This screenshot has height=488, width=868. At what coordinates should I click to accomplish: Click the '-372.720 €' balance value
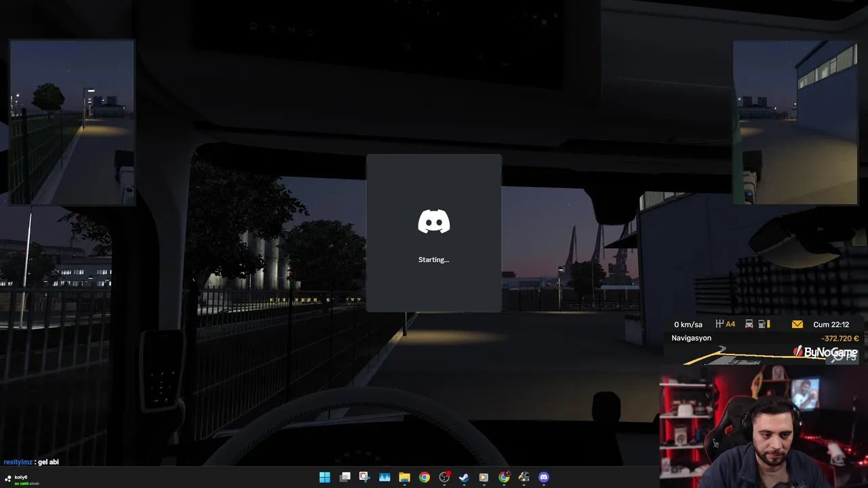tap(840, 338)
